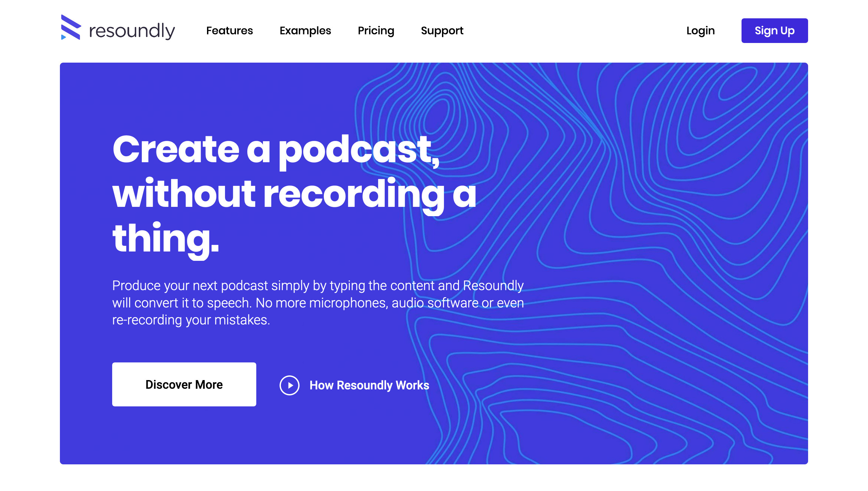Click the paragraph starting 'Produce your next podcast'

point(318,302)
